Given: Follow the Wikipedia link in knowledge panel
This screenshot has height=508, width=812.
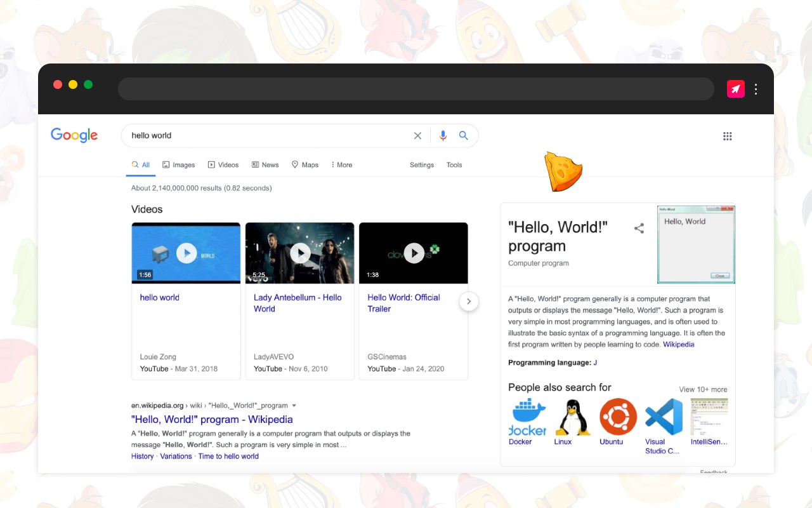Looking at the screenshot, I should 679,344.
